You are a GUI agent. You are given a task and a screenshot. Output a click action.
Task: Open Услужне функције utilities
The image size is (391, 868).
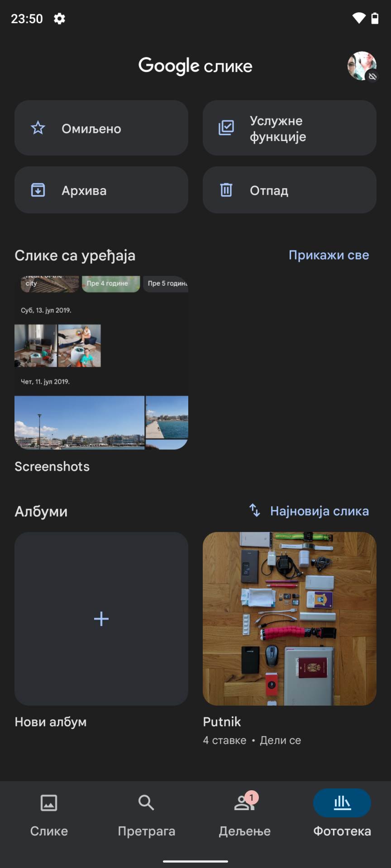tap(290, 128)
